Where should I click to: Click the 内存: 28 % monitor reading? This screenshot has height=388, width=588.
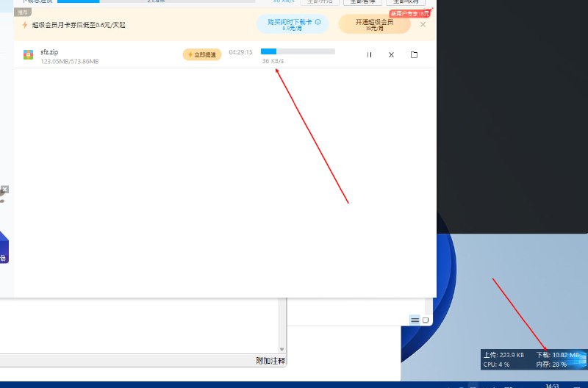tap(551, 364)
